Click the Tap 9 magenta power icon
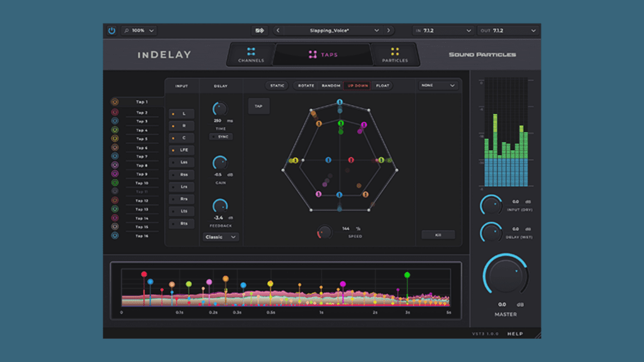The height and width of the screenshot is (362, 644). coord(115,174)
